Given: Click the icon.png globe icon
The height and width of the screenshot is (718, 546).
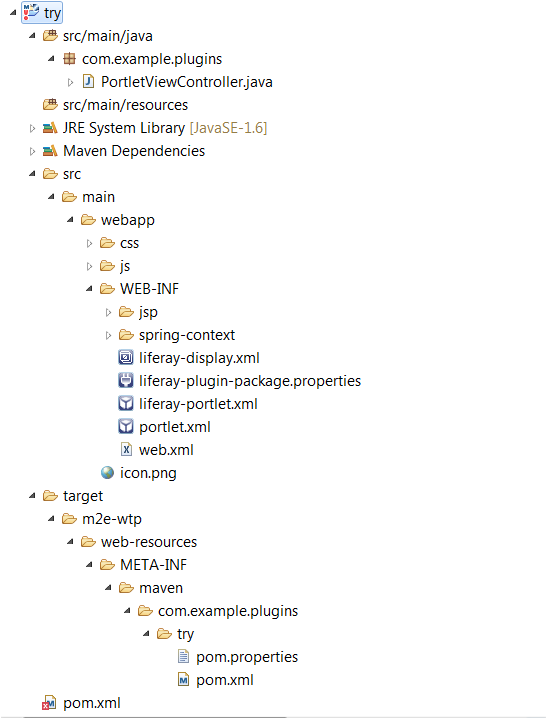Looking at the screenshot, I should [x=107, y=472].
